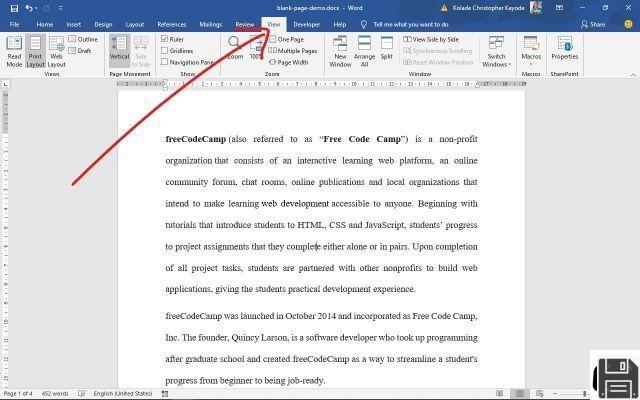Screen dimensions: 640x400
Task: Click the zoom out minus button
Action: point(555,394)
